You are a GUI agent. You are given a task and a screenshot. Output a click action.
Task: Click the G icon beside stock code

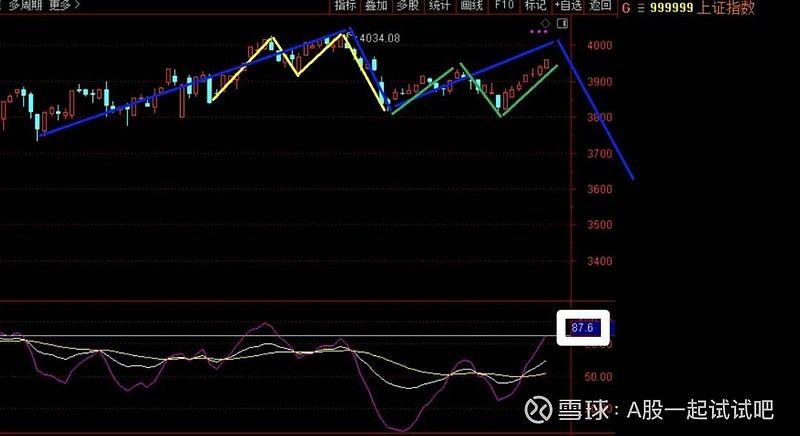tap(626, 8)
